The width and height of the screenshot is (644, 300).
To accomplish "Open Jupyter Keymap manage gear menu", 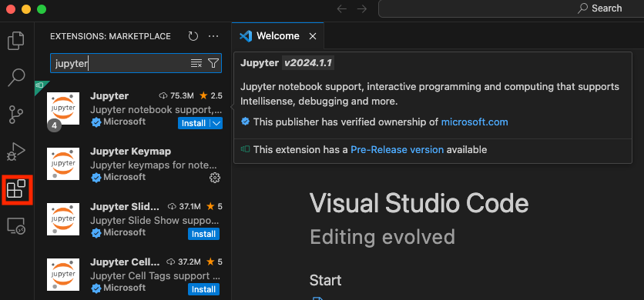I will (x=215, y=178).
